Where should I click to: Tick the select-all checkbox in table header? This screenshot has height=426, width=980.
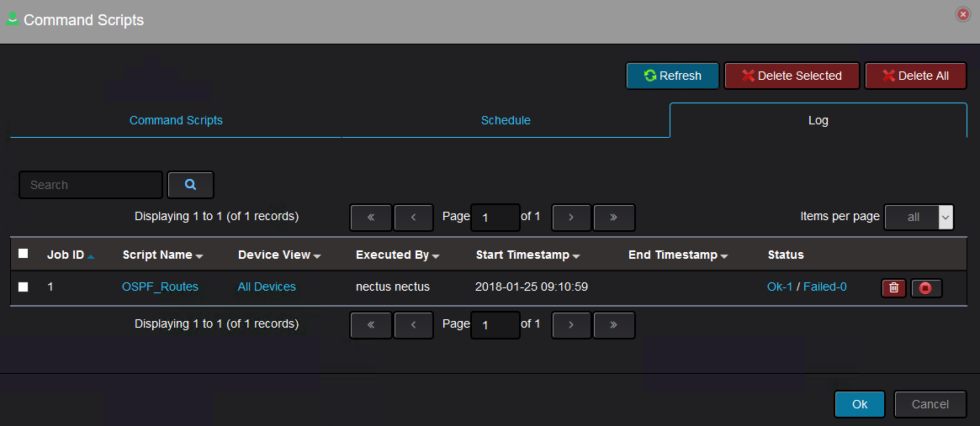[x=23, y=254]
